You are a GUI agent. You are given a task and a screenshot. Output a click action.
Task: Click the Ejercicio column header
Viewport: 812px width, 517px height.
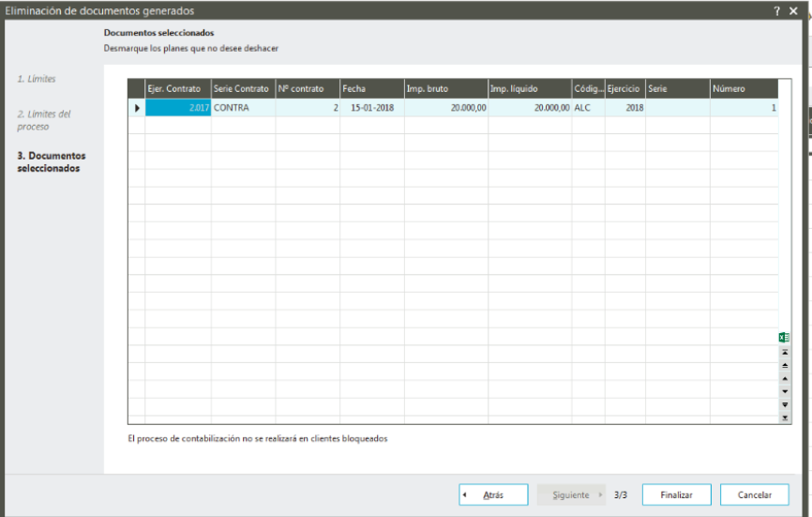click(x=625, y=88)
